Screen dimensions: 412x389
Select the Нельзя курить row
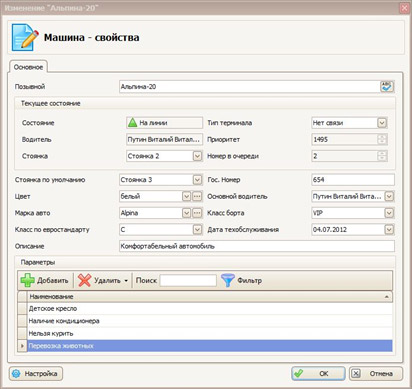pos(210,333)
